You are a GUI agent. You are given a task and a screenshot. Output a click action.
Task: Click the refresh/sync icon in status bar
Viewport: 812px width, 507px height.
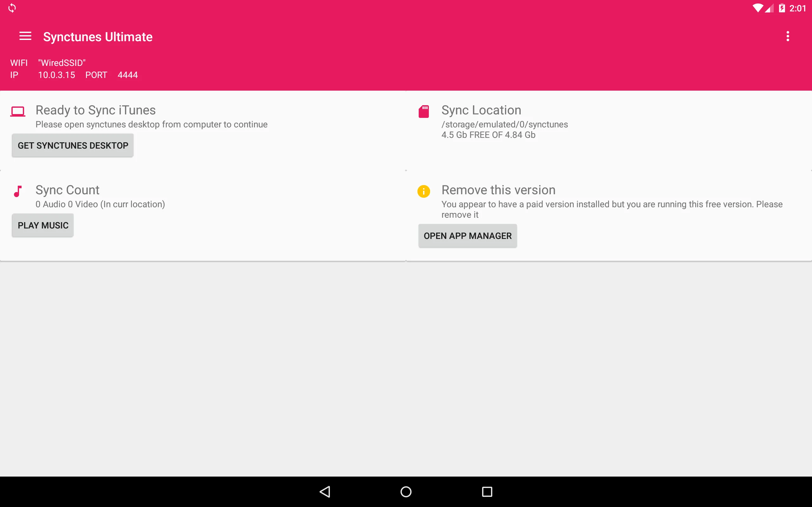coord(12,8)
